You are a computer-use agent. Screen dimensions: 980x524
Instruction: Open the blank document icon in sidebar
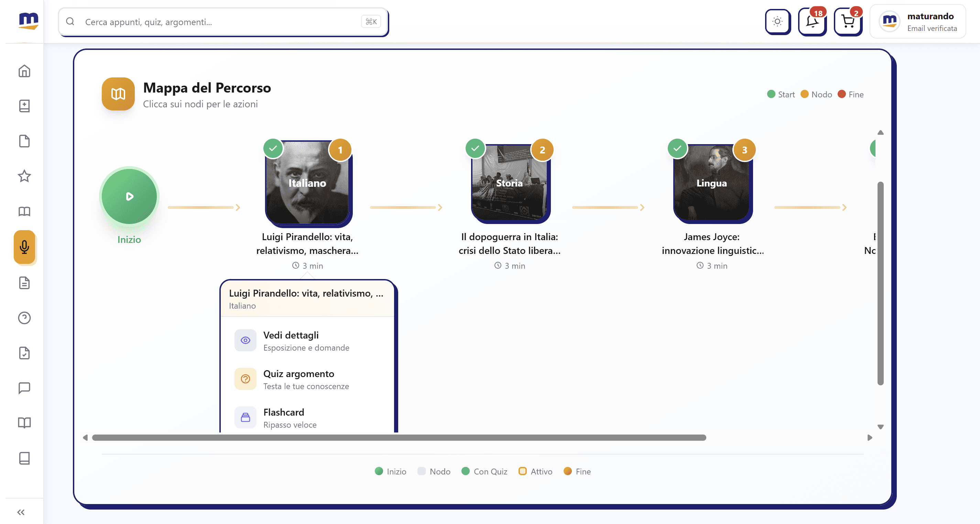[24, 141]
